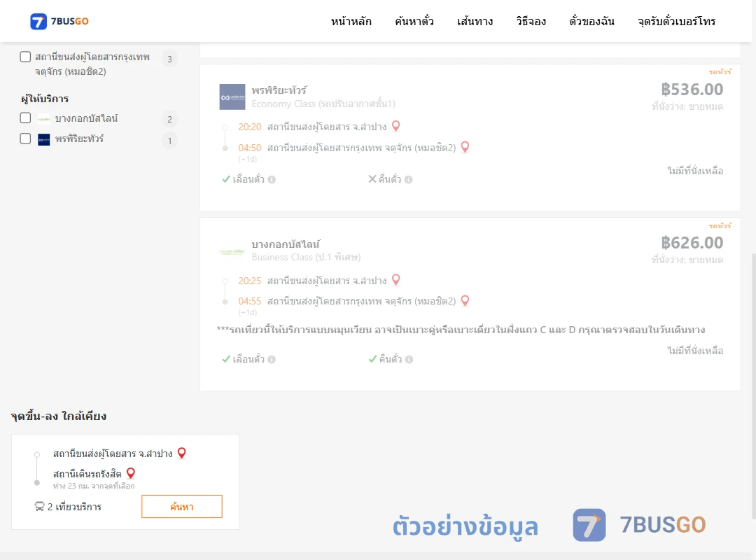Show คืนตั๋ว info icon on ฿536 trip

(x=408, y=179)
